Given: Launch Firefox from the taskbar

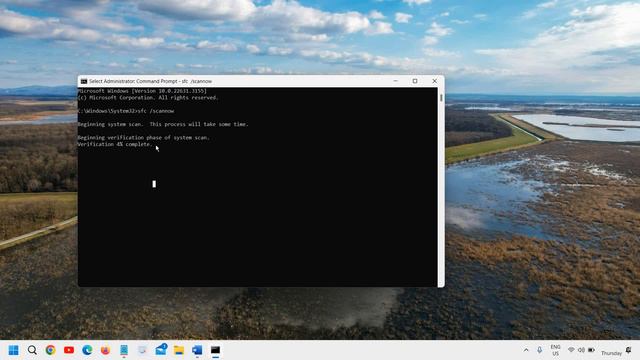Looking at the screenshot, I should pyautogui.click(x=105, y=350).
